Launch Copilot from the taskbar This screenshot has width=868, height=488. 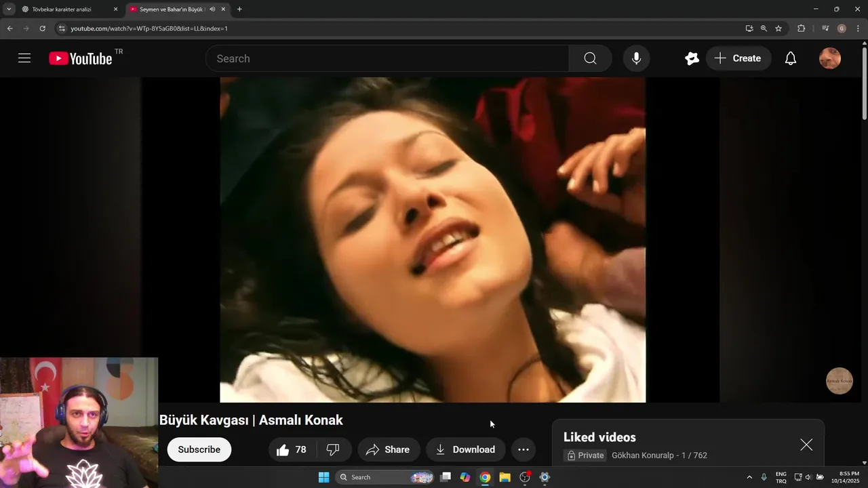(465, 477)
